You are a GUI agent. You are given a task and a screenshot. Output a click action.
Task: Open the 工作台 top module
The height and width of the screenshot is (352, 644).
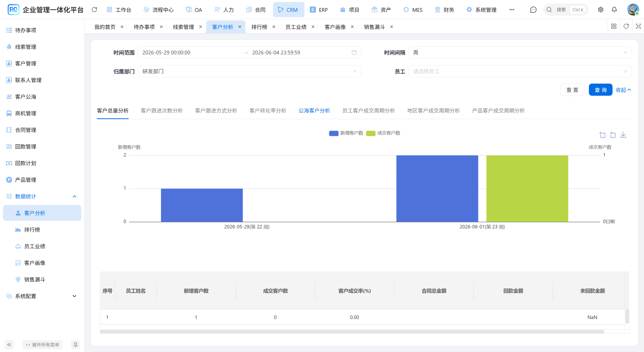119,10
